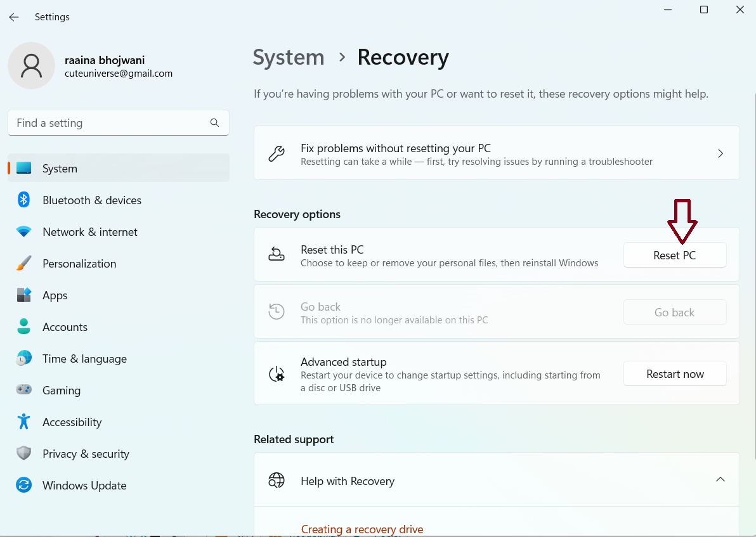Screen dimensions: 756x537
Task: Click the back arrow in Settings header
Action: tap(14, 17)
